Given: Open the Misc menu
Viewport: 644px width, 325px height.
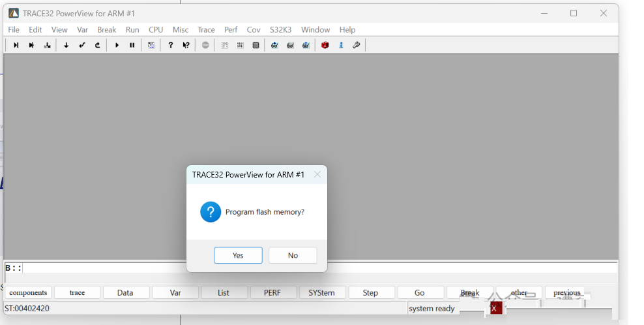Looking at the screenshot, I should click(x=181, y=29).
